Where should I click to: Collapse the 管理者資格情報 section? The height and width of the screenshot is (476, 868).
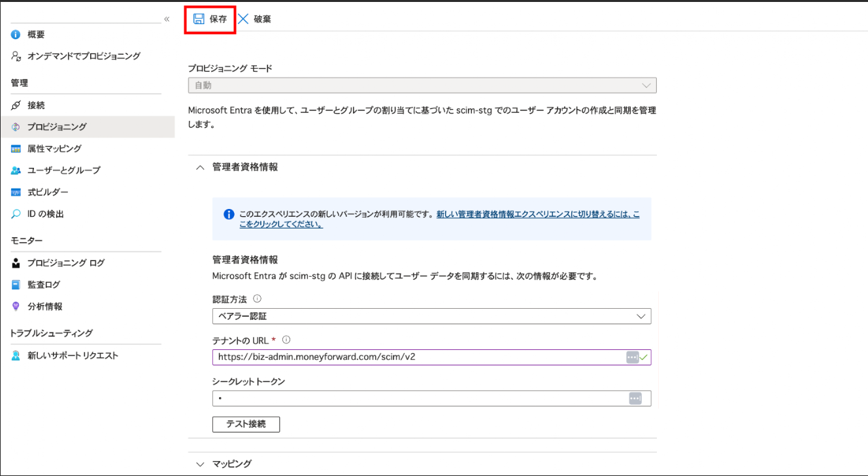(200, 167)
